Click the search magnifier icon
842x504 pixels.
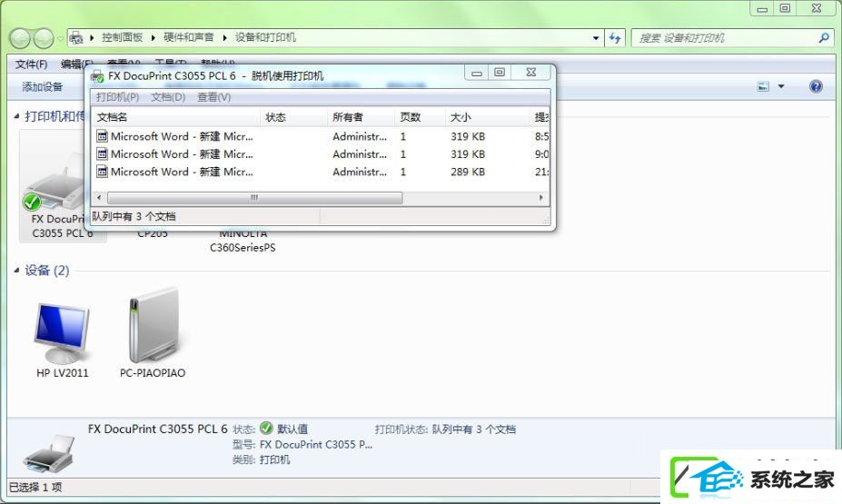pos(824,38)
